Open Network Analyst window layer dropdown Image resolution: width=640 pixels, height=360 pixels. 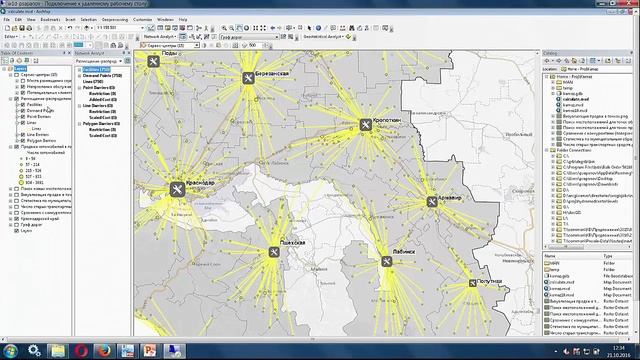(120, 61)
